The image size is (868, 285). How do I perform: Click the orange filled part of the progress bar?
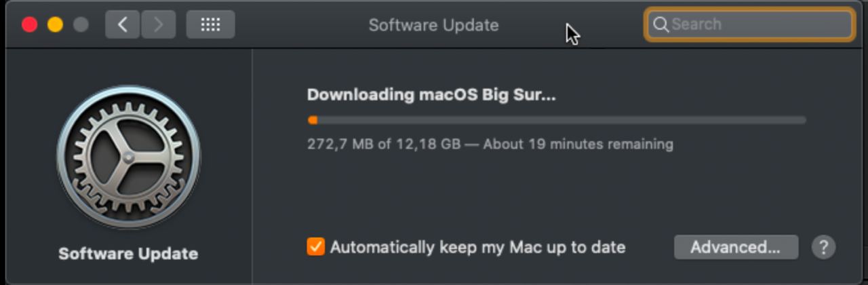[x=313, y=120]
